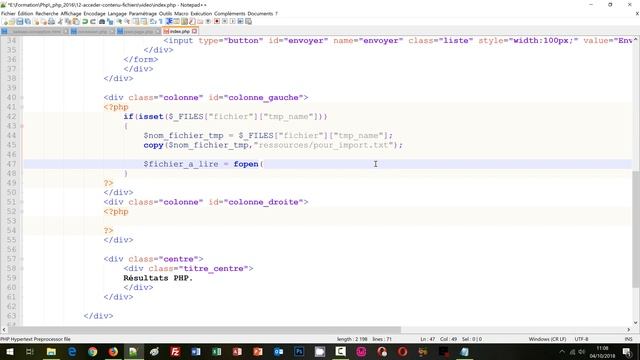Open the Compléments menu
Viewport: 640px width, 360px height.
click(x=229, y=13)
